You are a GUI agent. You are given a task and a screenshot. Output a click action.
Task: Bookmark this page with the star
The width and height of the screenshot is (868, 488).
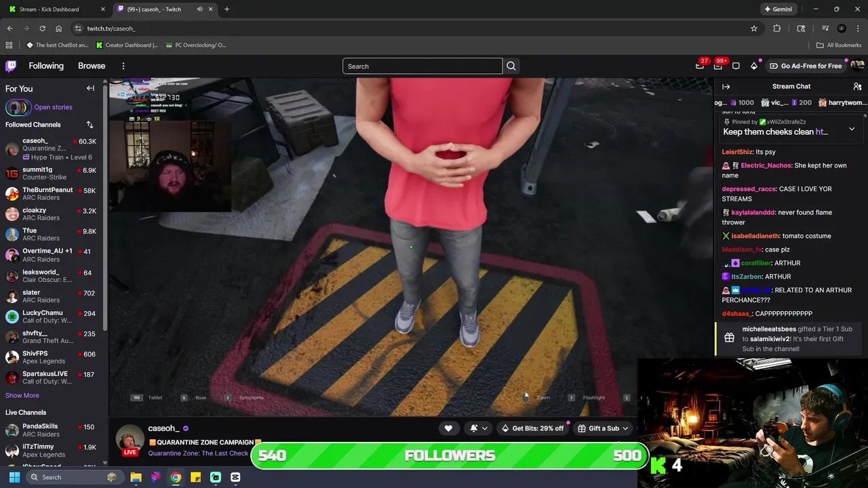point(753,28)
